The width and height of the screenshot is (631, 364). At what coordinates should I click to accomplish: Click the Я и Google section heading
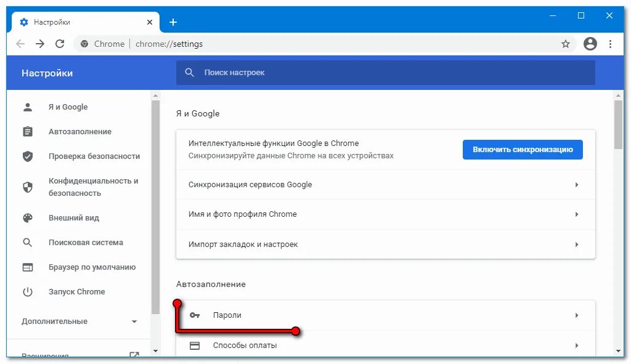pyautogui.click(x=198, y=113)
